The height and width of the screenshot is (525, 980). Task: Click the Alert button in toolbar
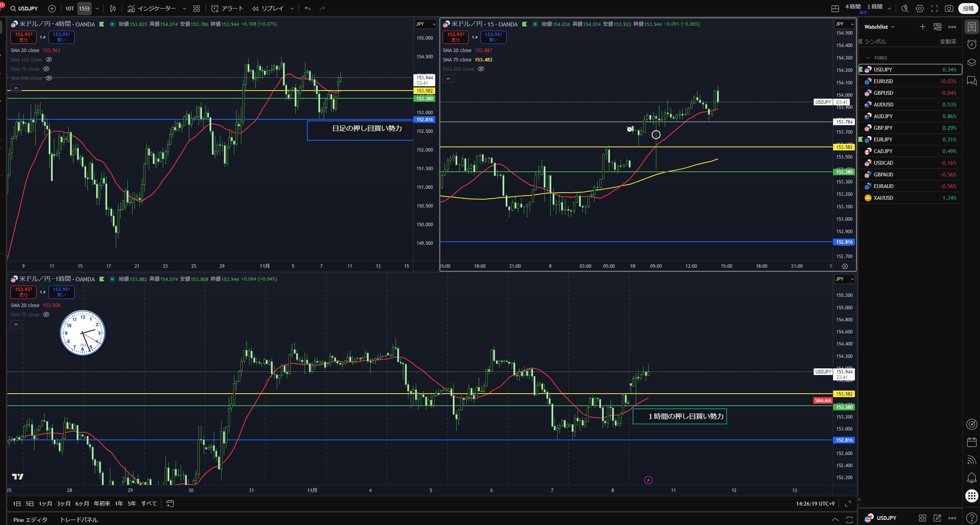coord(227,9)
